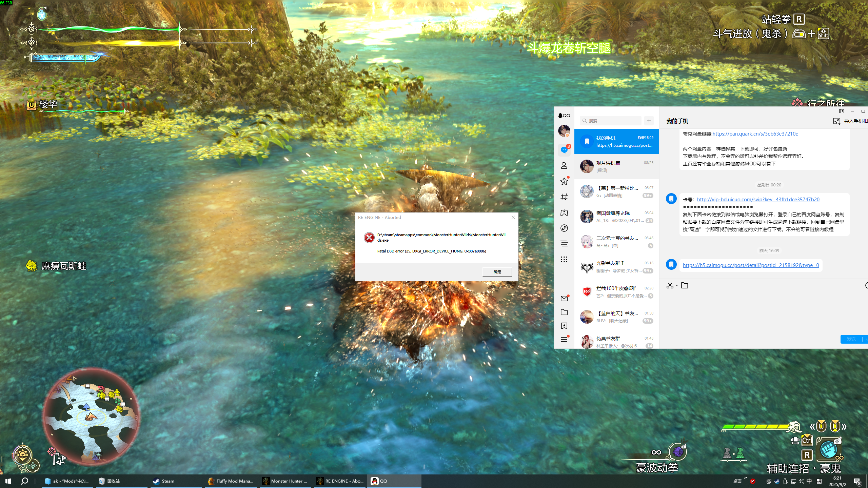Click the import phone album icon

837,121
